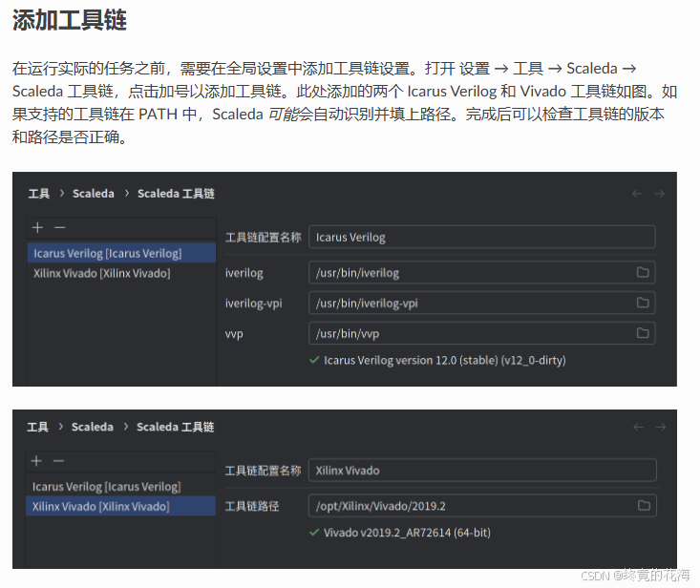Screen dimensions: 700x588
Task: Click the iverilog-vpi field label
Action: pyautogui.click(x=254, y=303)
